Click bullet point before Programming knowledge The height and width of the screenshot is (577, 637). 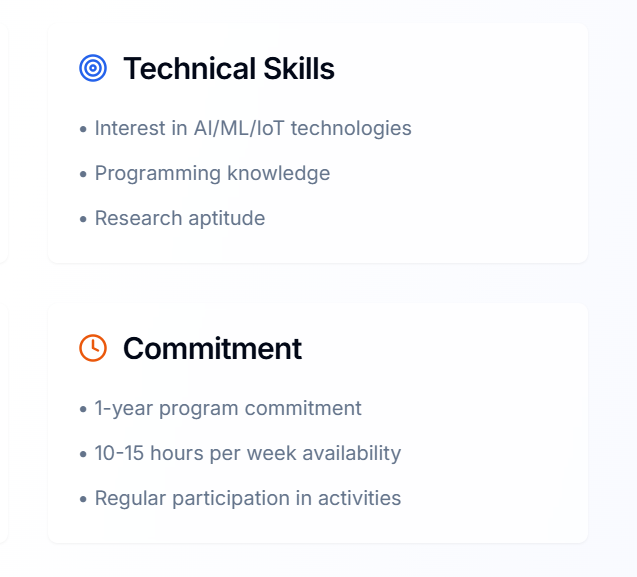83,174
